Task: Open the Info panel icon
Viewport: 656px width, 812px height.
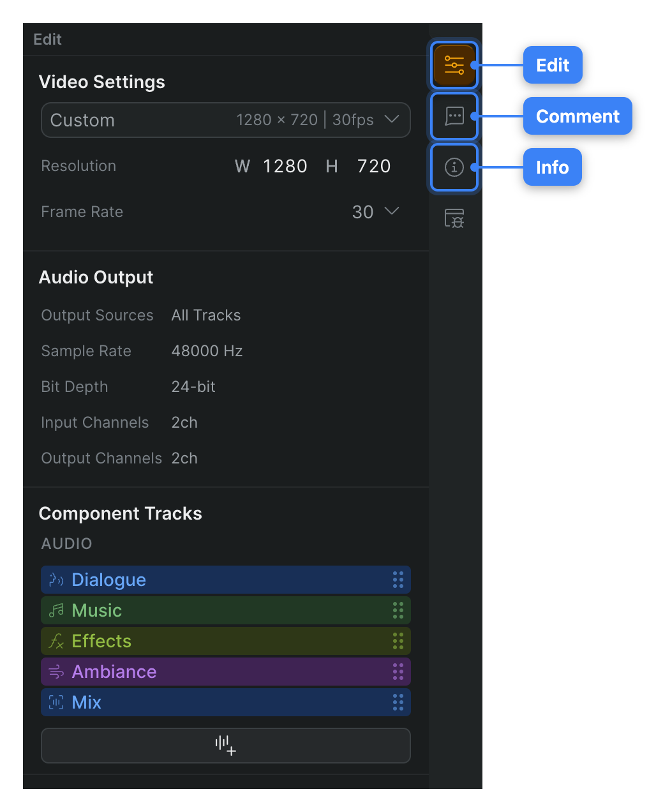Action: pos(454,167)
